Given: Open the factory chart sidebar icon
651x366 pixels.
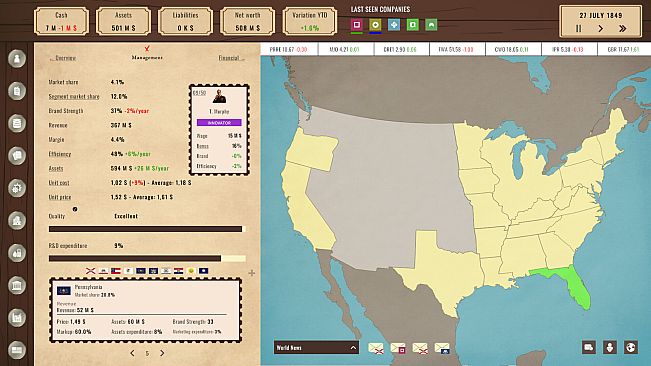Looking at the screenshot, I should 17,317.
